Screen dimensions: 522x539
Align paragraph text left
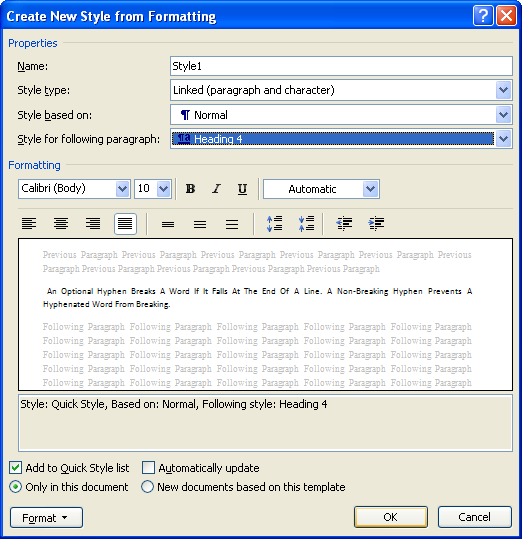[29, 224]
